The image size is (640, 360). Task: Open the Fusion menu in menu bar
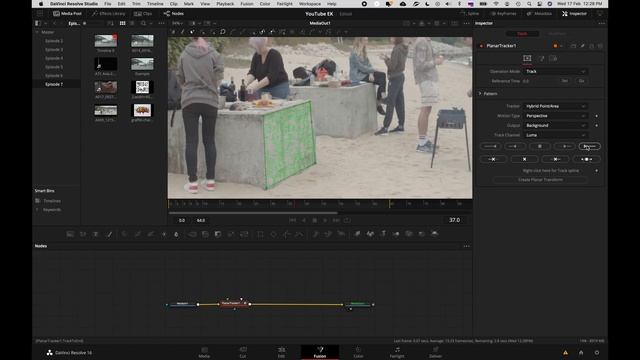[247, 4]
